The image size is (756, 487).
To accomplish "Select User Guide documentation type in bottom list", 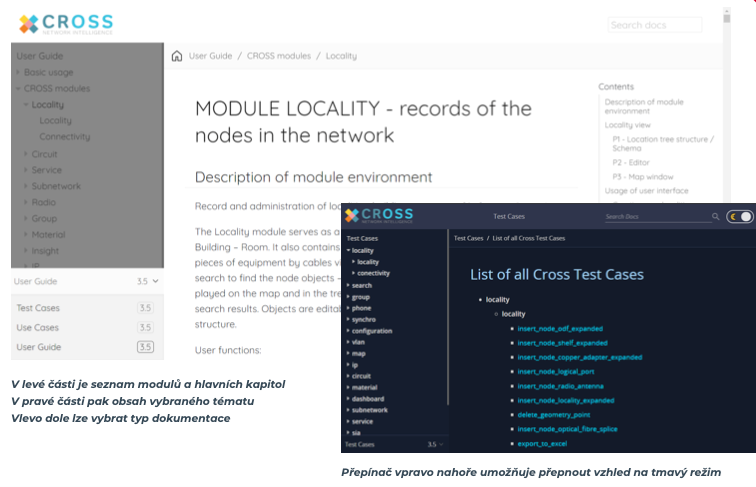I will [x=85, y=347].
